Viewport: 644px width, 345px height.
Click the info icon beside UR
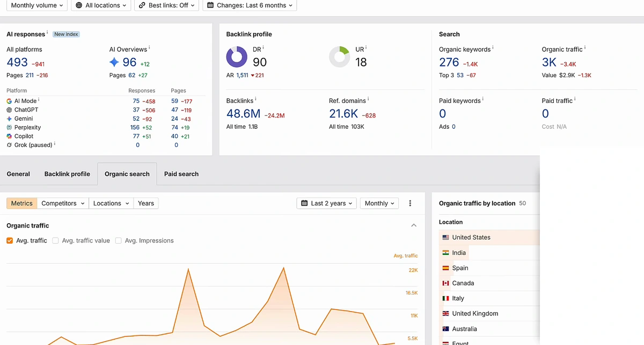coord(366,47)
